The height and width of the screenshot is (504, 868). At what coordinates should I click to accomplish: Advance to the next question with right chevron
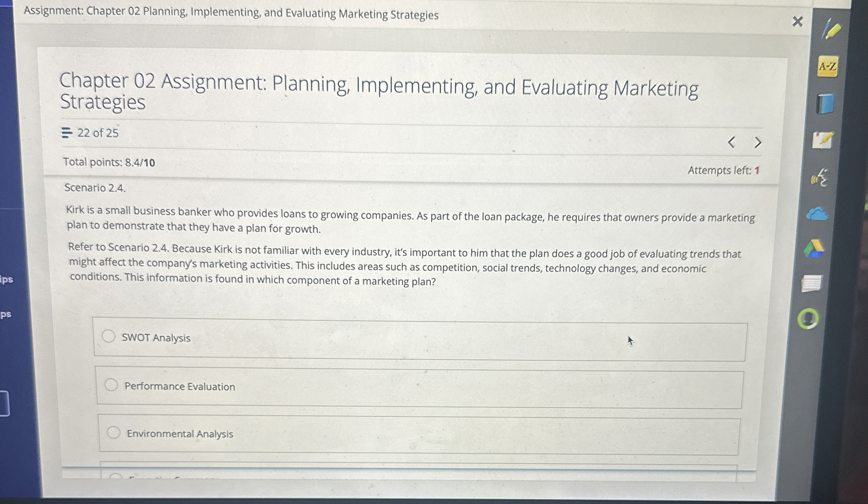tap(758, 143)
